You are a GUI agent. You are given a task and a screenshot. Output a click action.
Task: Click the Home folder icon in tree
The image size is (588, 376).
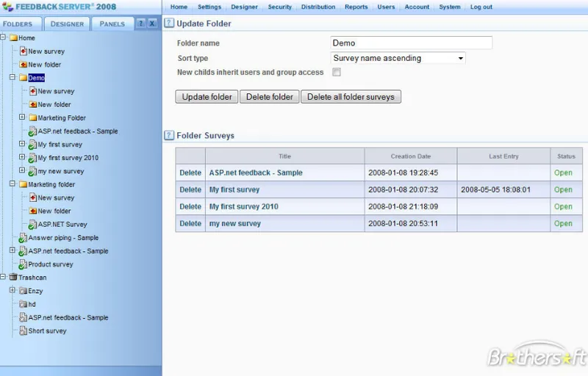pyautogui.click(x=13, y=38)
